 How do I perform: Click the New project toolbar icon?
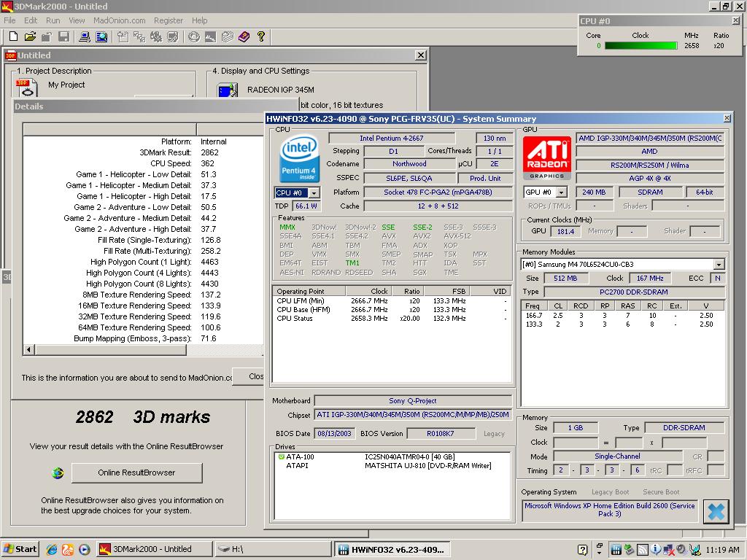point(13,36)
